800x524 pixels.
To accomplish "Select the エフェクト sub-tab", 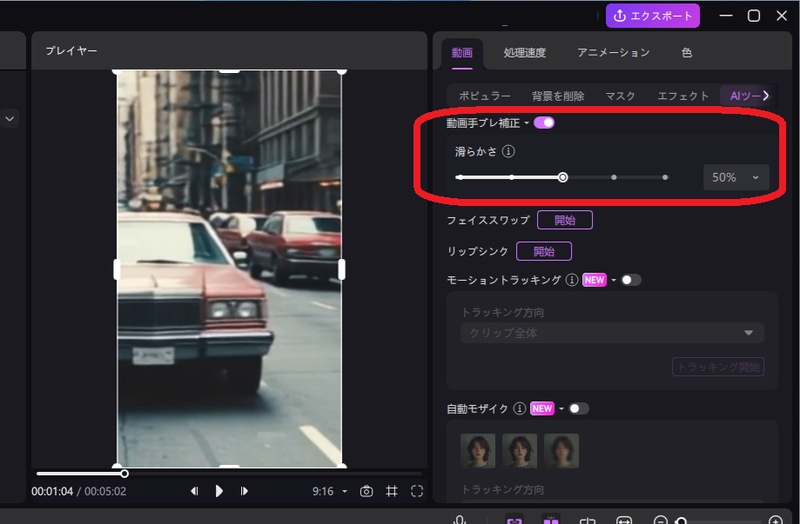I will tap(683, 96).
